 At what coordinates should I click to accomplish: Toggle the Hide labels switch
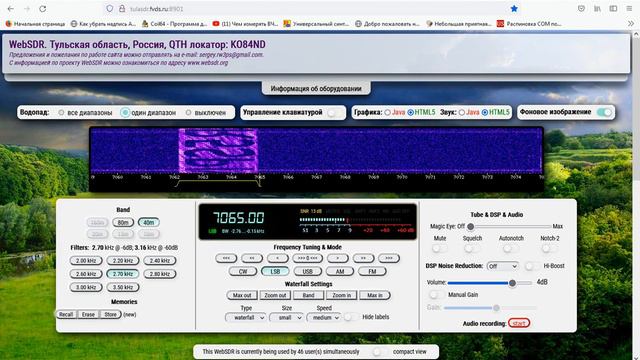[351, 317]
